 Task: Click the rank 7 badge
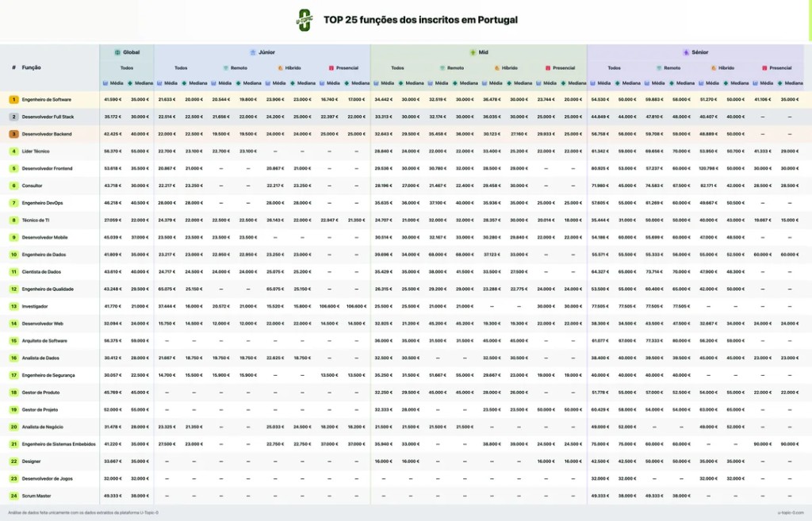(x=14, y=203)
